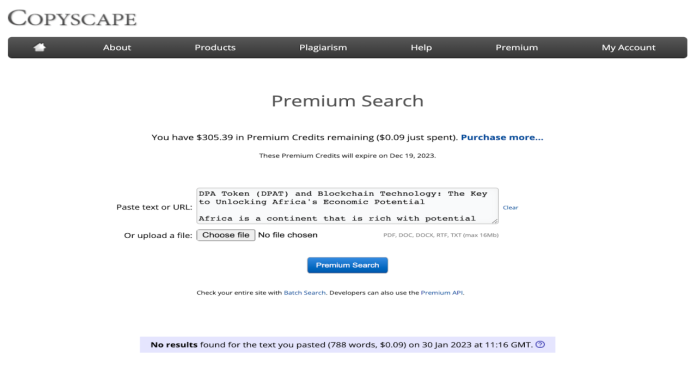Click the No results message bar
The width and height of the screenshot is (696, 392).
[347, 344]
